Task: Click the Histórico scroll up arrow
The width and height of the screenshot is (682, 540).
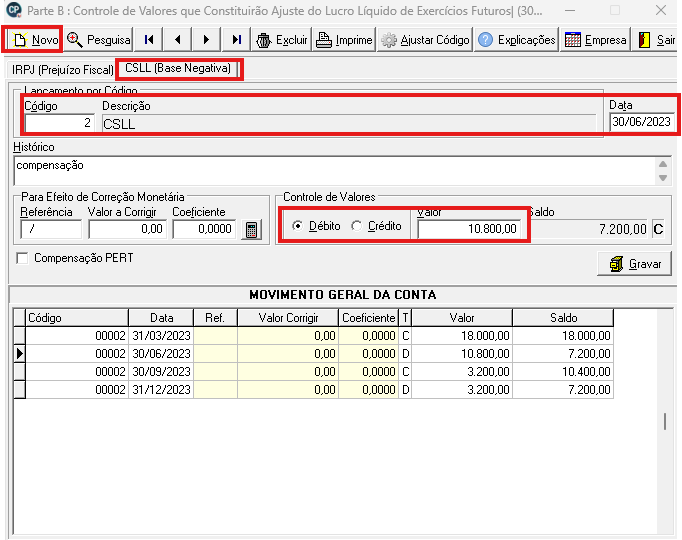Action: [x=663, y=164]
